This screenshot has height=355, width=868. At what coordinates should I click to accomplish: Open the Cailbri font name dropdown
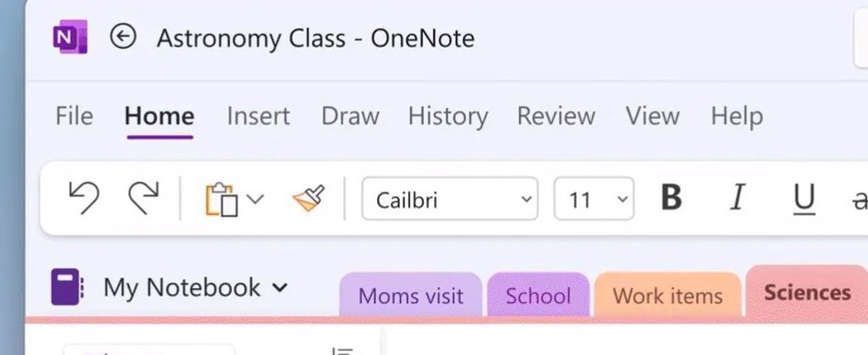pos(450,199)
